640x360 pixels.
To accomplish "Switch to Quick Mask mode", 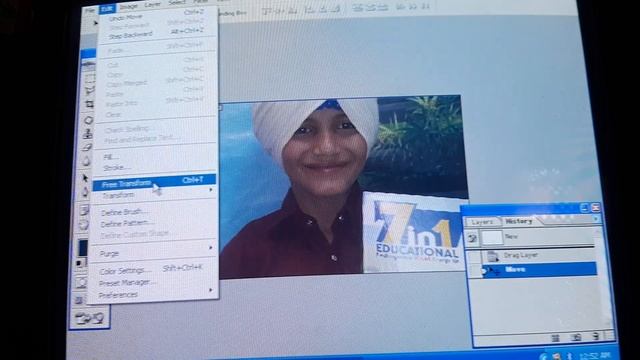I will pos(81,282).
